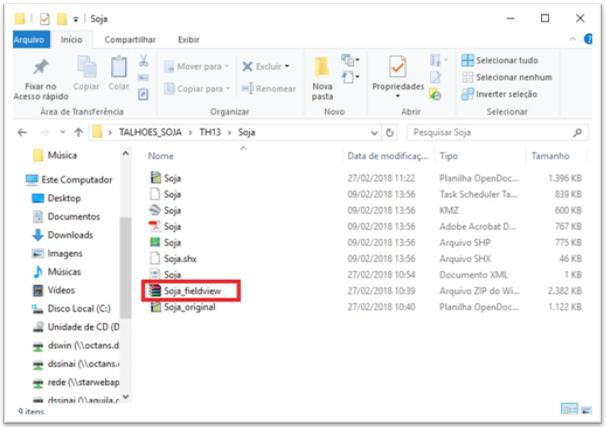Click the Copiar icon in ribbon

85,68
